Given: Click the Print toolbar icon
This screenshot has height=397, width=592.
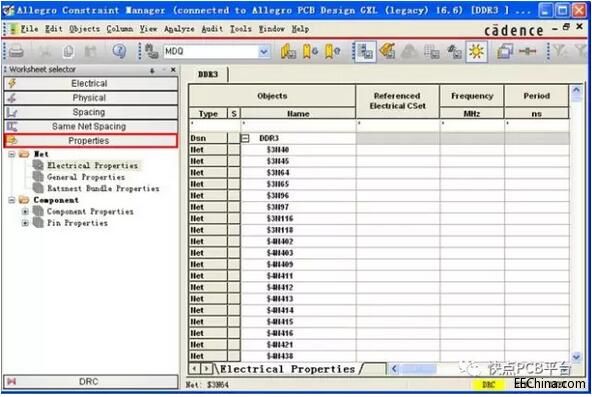Looking at the screenshot, I should (16, 51).
